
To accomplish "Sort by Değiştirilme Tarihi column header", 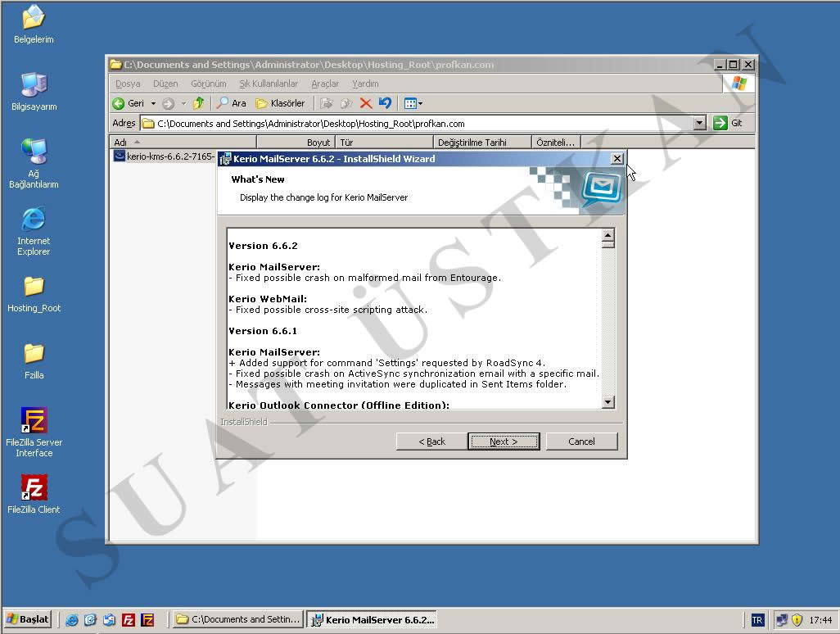I will [482, 142].
